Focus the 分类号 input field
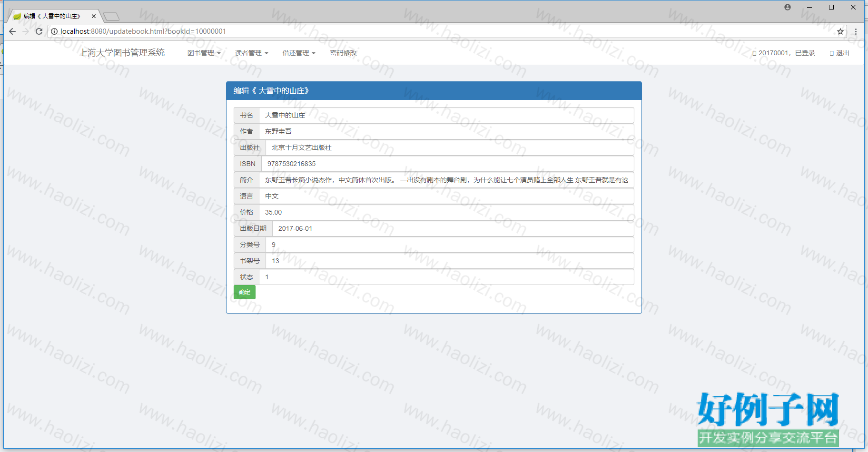The height and width of the screenshot is (452, 868). coord(450,245)
